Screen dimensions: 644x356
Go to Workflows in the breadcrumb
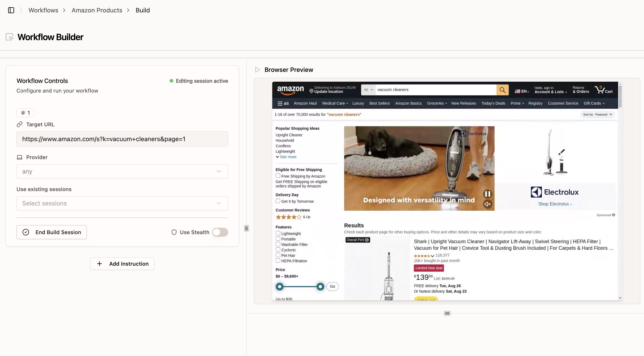click(x=43, y=10)
